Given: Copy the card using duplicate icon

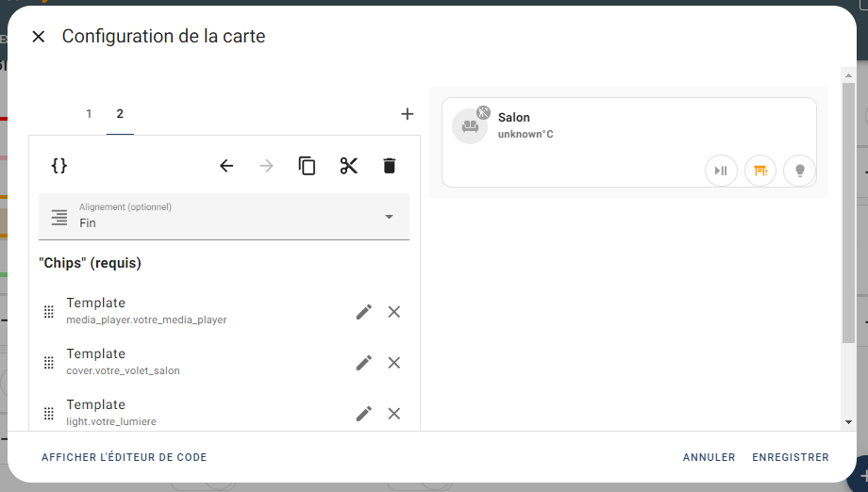Looking at the screenshot, I should [307, 165].
